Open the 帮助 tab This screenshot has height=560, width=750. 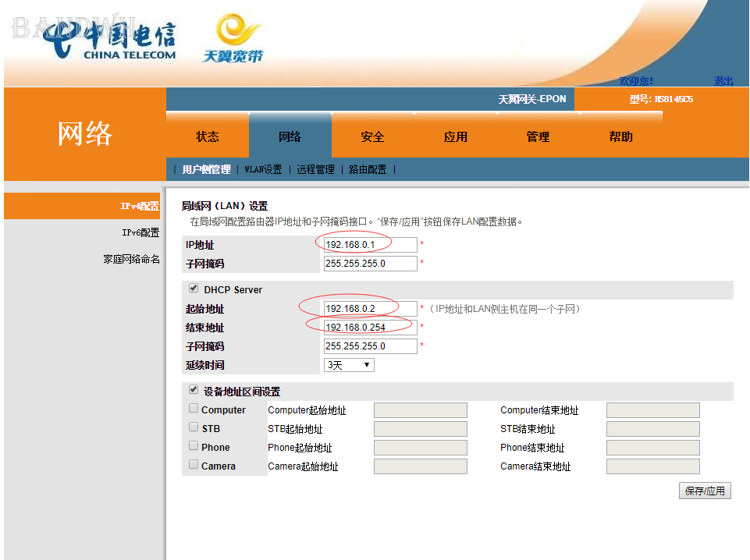(x=621, y=137)
